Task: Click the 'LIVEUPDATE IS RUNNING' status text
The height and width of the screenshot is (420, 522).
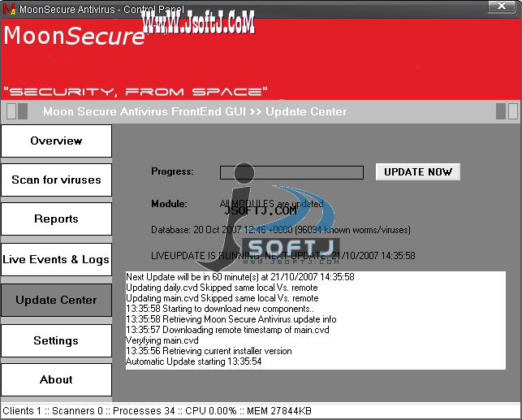Action: click(283, 256)
